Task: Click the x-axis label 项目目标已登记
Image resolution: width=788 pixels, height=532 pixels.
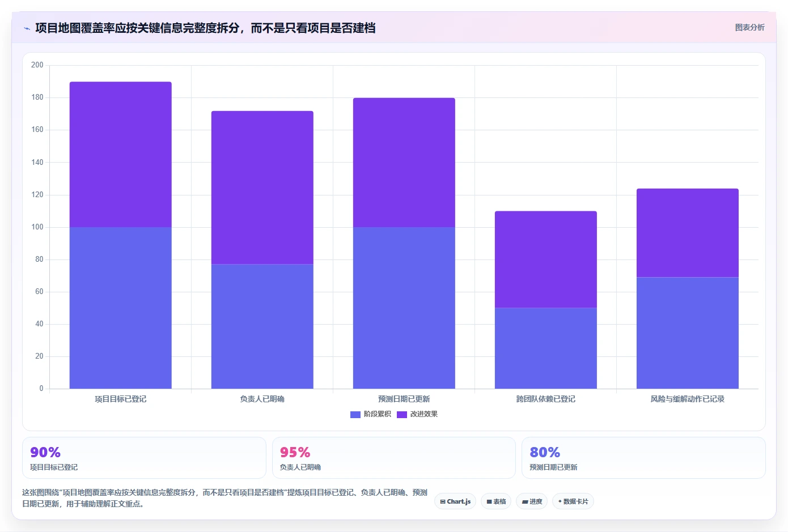Action: click(121, 399)
